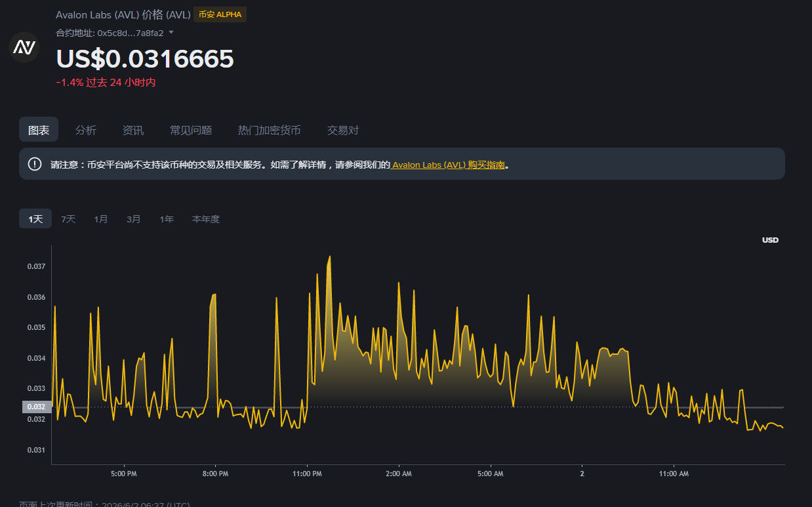The width and height of the screenshot is (812, 507).
Task: Click the 0.034 y-axis label
Action: [x=36, y=358]
